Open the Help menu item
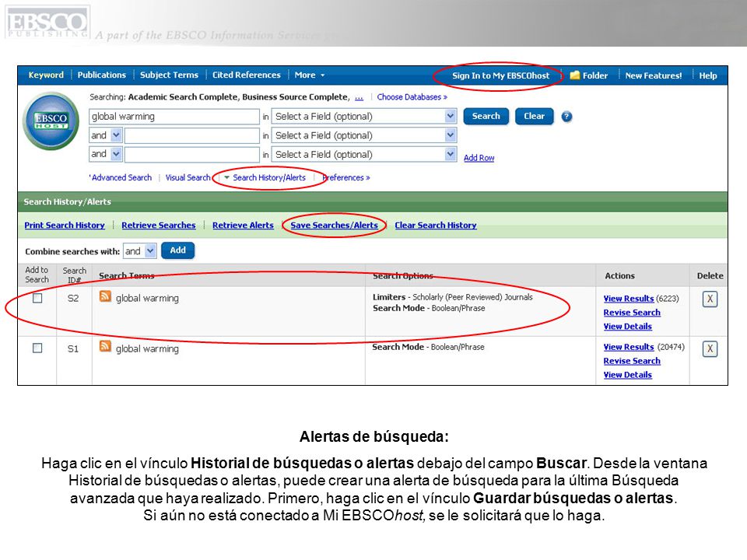The height and width of the screenshot is (560, 747). coord(707,75)
